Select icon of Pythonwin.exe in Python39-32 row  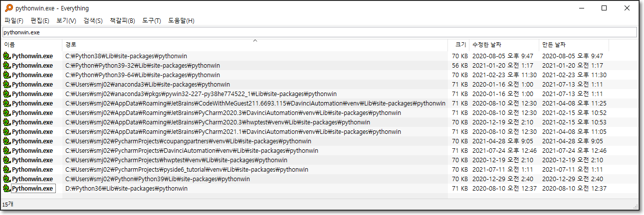coord(6,66)
